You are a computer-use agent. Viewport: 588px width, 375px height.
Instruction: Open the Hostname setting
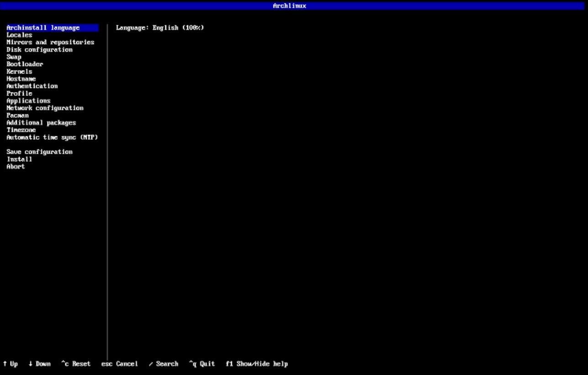click(x=21, y=79)
